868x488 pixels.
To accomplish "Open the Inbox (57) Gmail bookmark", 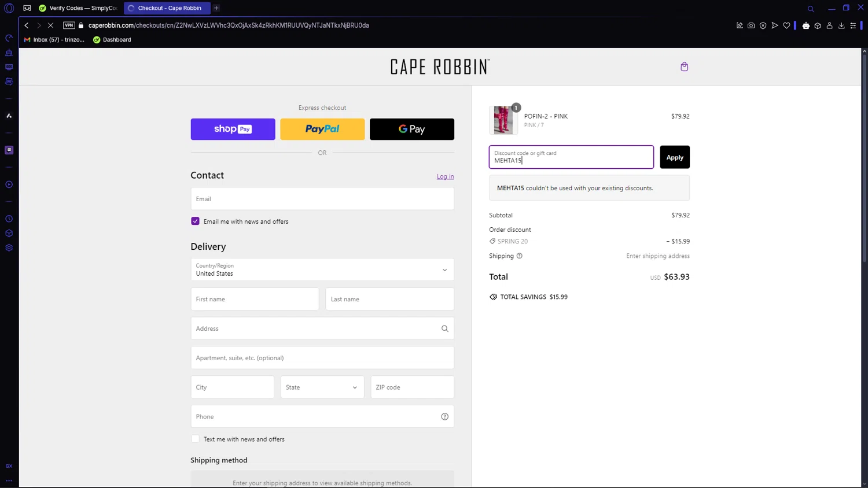I will point(54,40).
